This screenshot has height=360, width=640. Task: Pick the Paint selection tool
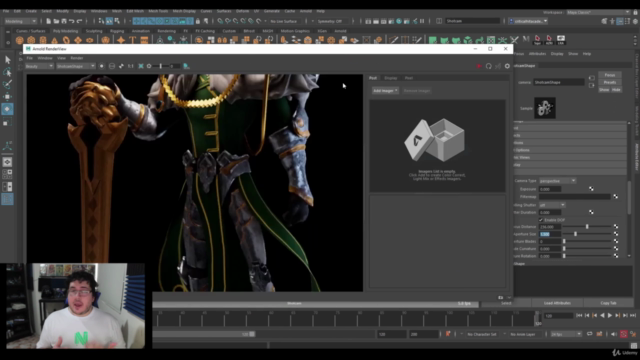coord(7,84)
